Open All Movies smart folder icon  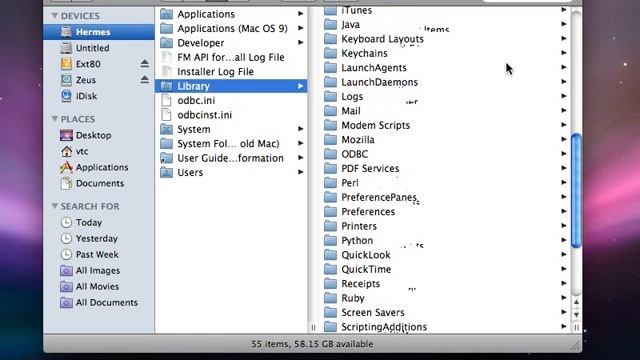(x=66, y=287)
